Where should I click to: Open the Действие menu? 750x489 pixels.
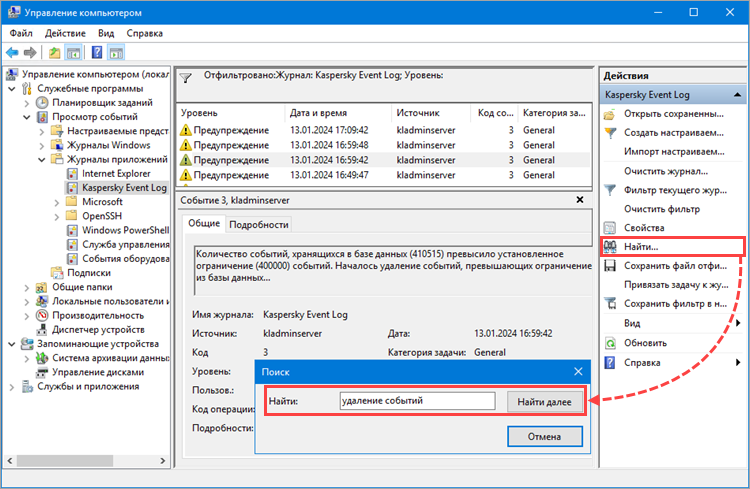[65, 33]
